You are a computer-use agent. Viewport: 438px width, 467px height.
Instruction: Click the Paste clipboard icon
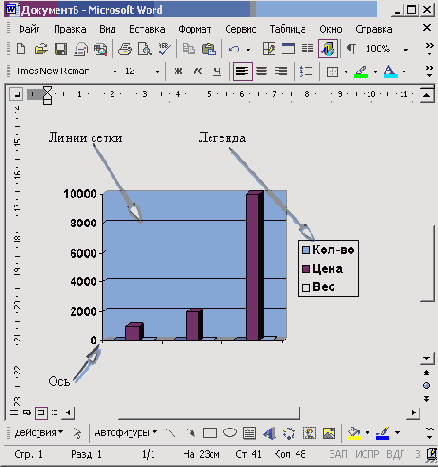pos(209,49)
